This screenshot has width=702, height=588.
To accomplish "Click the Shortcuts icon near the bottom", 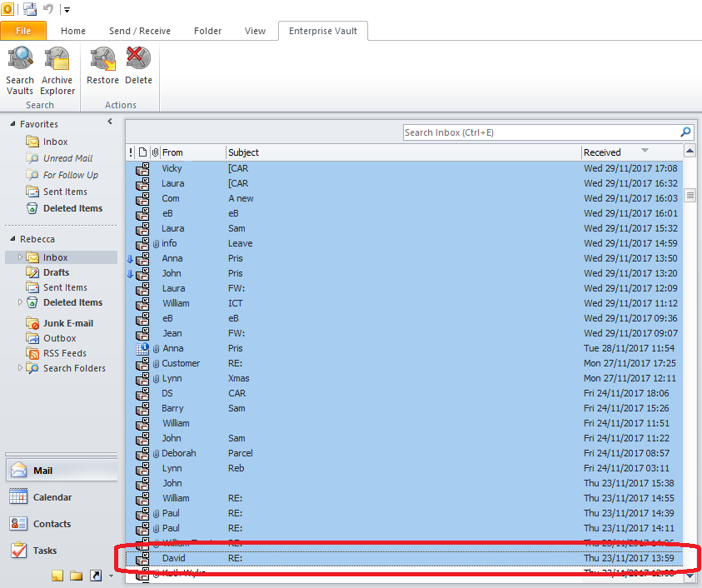I will click(94, 575).
